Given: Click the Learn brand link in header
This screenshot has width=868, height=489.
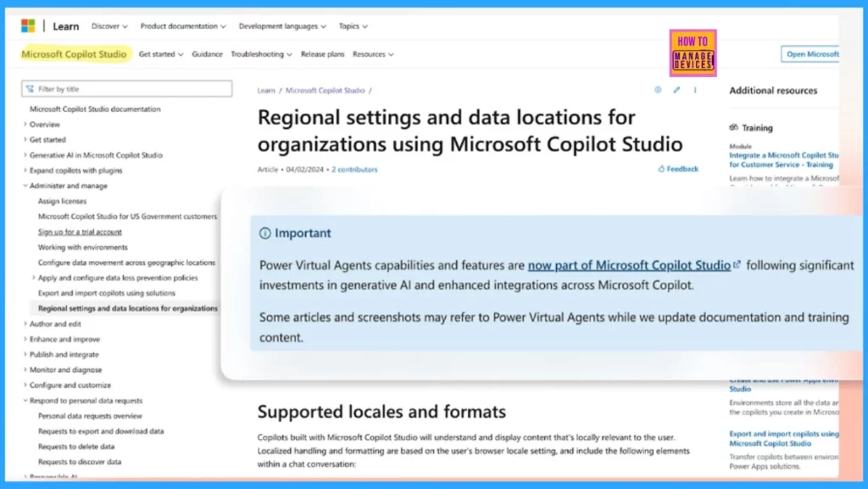Looking at the screenshot, I should click(x=66, y=26).
